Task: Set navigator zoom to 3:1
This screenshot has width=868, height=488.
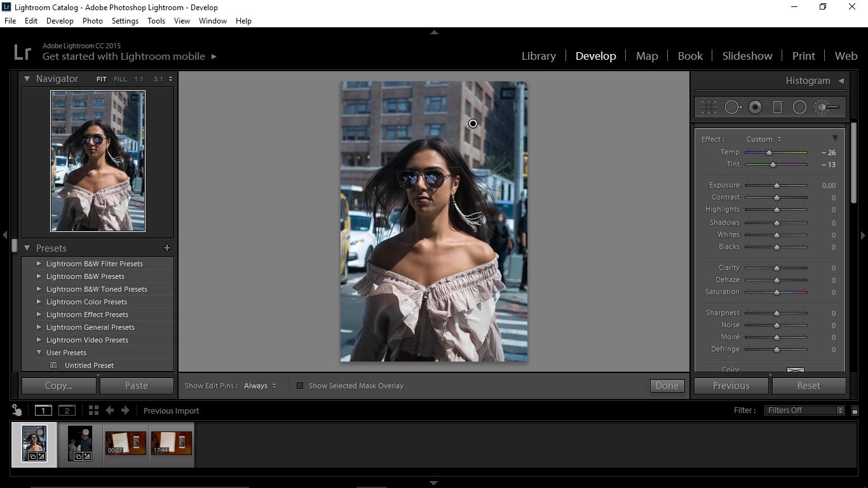Action: [x=158, y=79]
